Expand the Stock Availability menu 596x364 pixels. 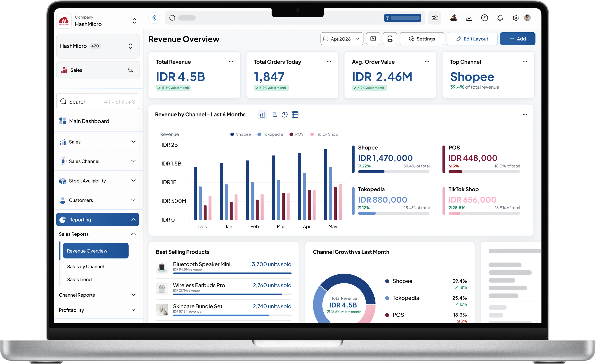click(133, 181)
